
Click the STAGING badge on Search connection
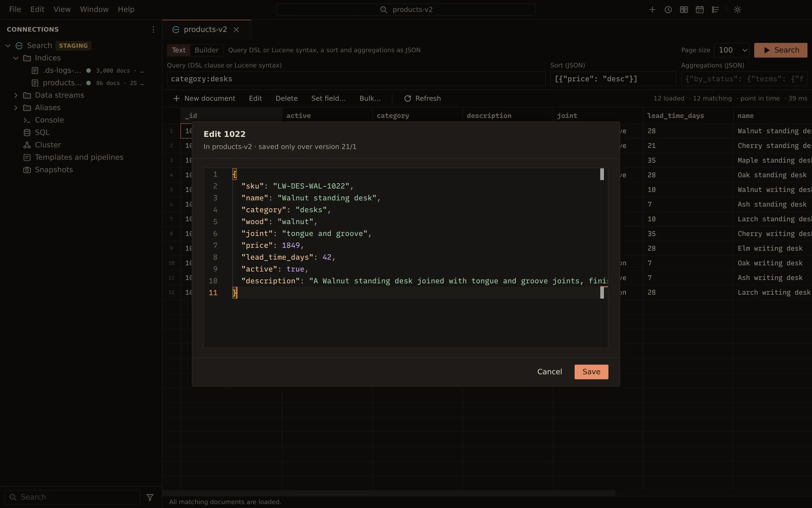coord(74,46)
